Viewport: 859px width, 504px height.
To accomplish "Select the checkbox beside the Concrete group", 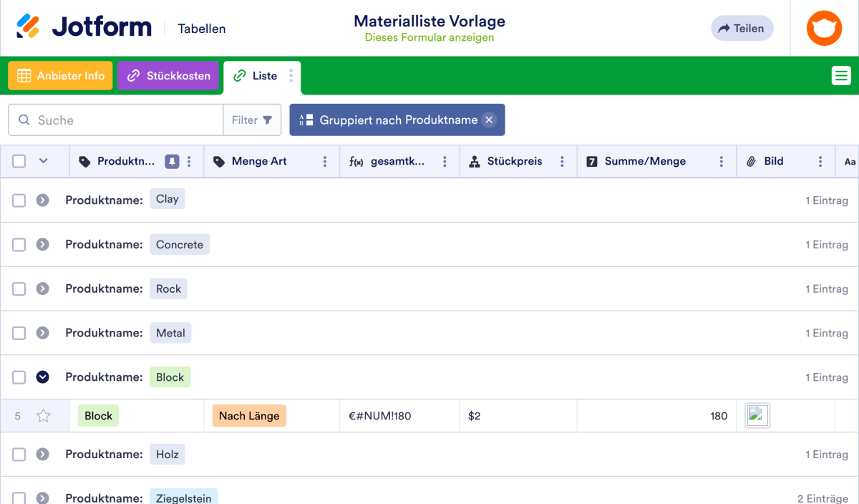I will pyautogui.click(x=19, y=244).
